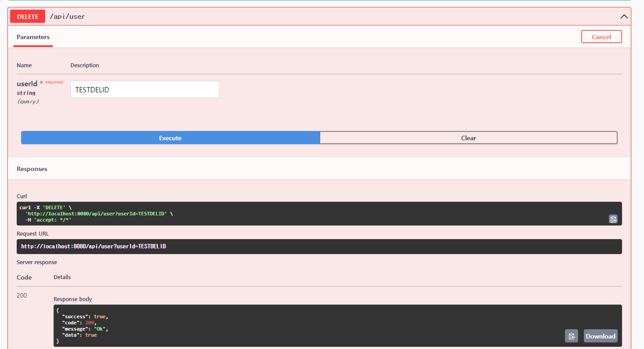Click the Description column header
Viewport: 644px width, 349px height.
(x=85, y=65)
